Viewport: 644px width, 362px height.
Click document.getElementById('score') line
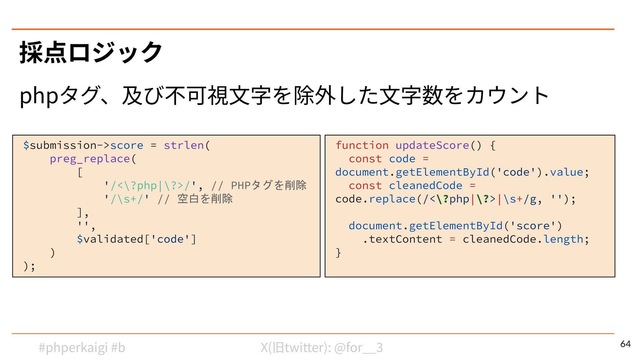coord(455,226)
